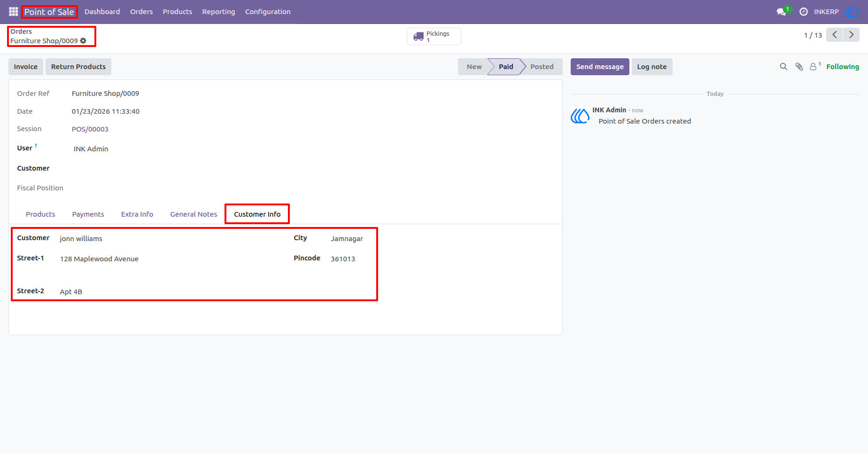Select the Paid status stage

[x=505, y=67]
